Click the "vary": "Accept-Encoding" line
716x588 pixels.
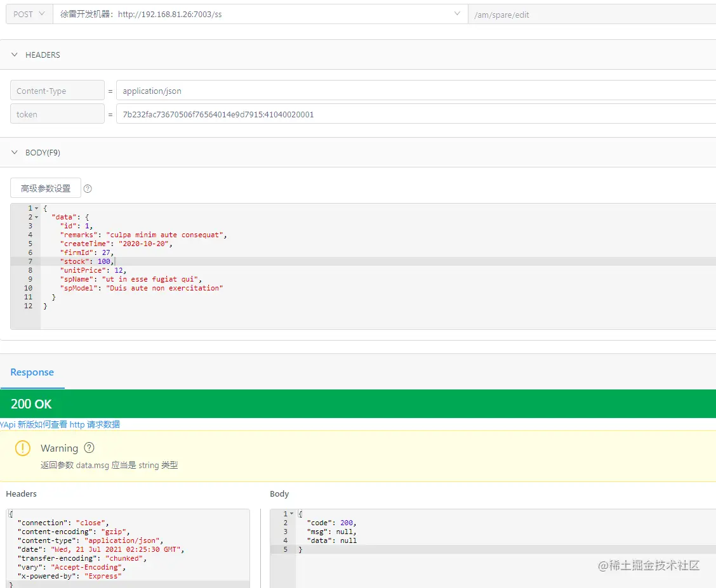tap(71, 568)
